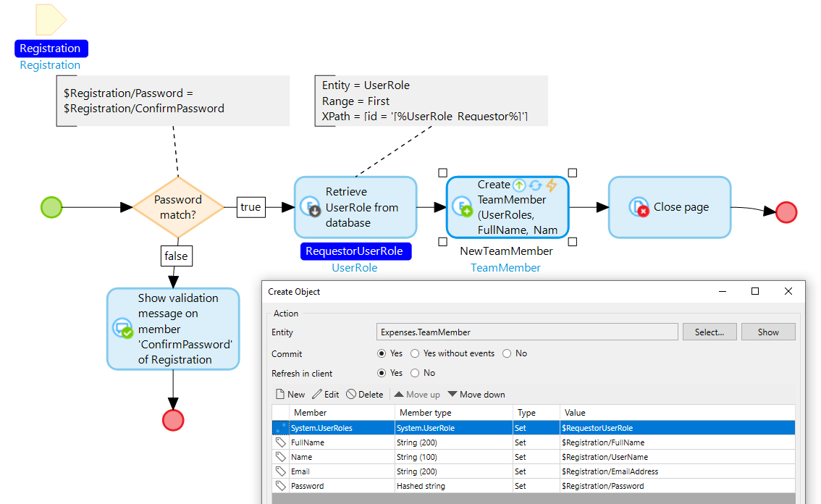The image size is (821, 504).
Task: Click the tag icon of Name row
Action: click(281, 457)
